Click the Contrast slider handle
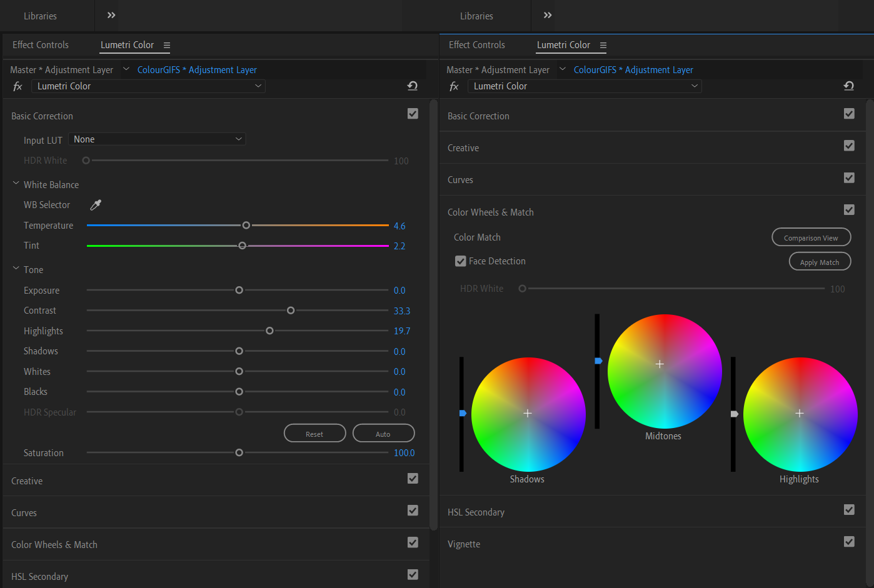The width and height of the screenshot is (874, 588). [291, 311]
